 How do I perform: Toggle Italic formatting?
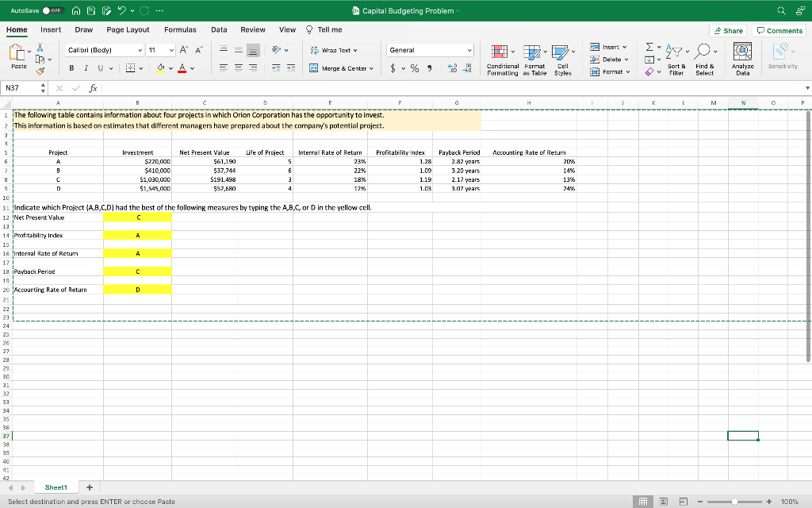coord(86,68)
